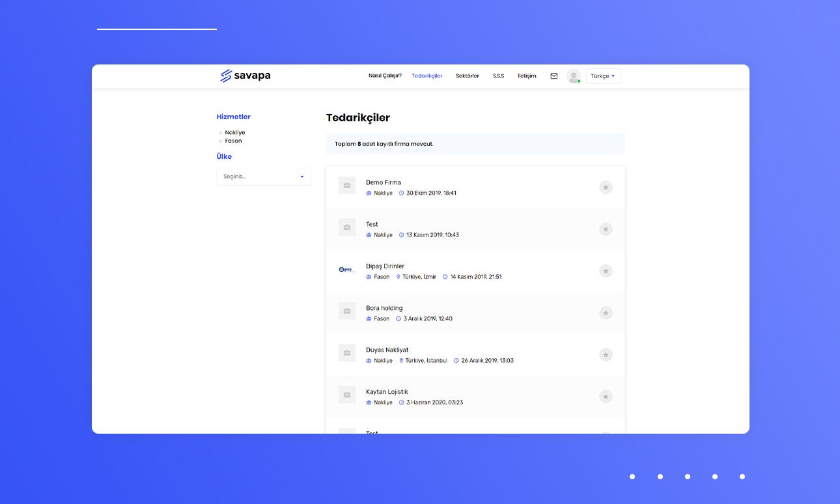Viewport: 840px width, 504px height.
Task: Open the Türkçe language dropdown
Action: click(602, 76)
